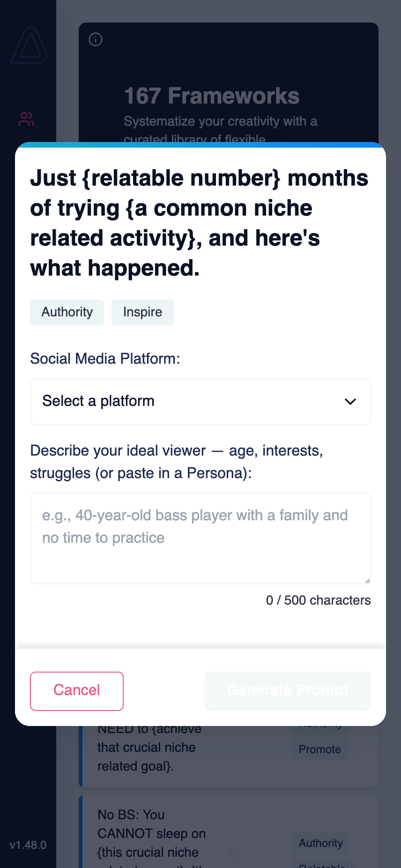The image size is (401, 868).
Task: Click the Inspire tag in the modal
Action: coord(142,312)
